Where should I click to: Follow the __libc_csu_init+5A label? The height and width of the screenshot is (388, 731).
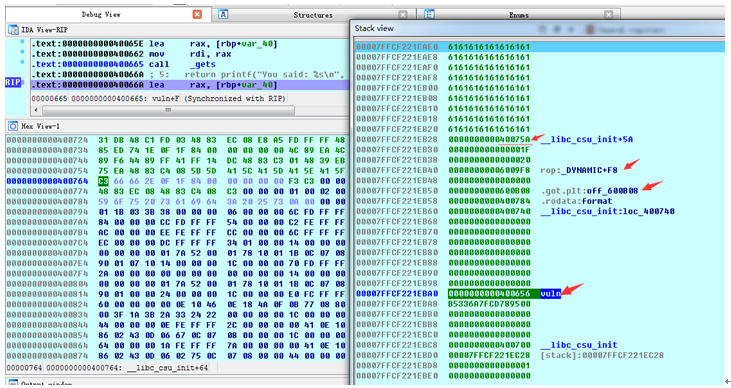[586, 139]
